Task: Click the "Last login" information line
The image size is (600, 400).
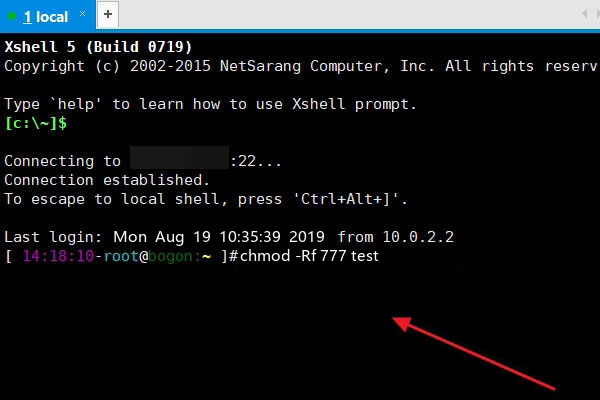Action: coord(230,237)
